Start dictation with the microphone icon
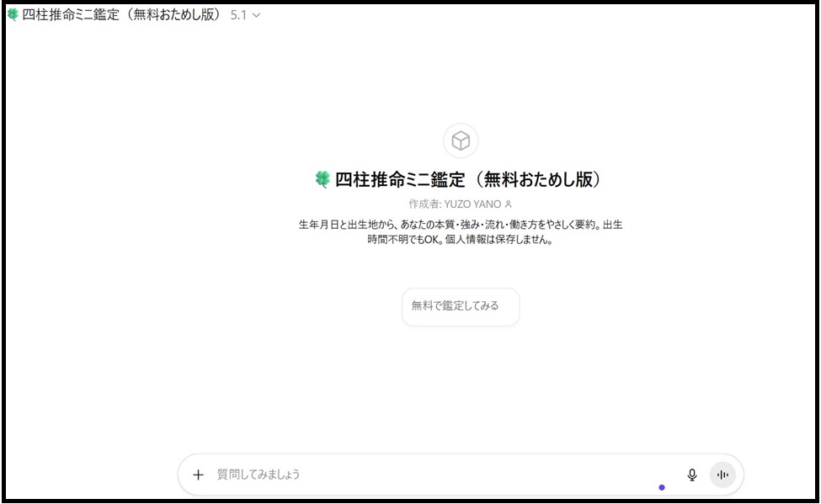 (692, 475)
